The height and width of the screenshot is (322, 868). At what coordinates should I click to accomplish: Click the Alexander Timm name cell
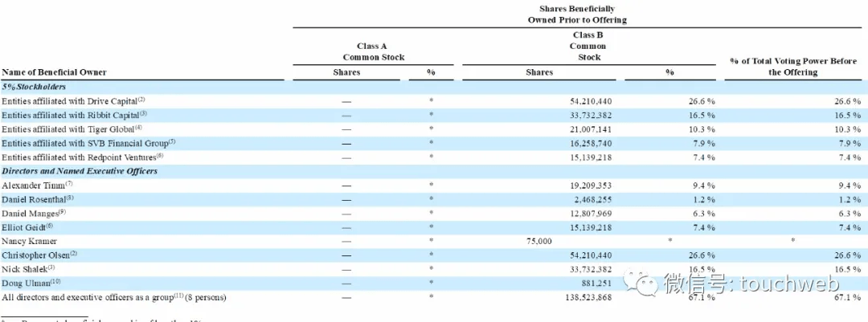pyautogui.click(x=37, y=185)
